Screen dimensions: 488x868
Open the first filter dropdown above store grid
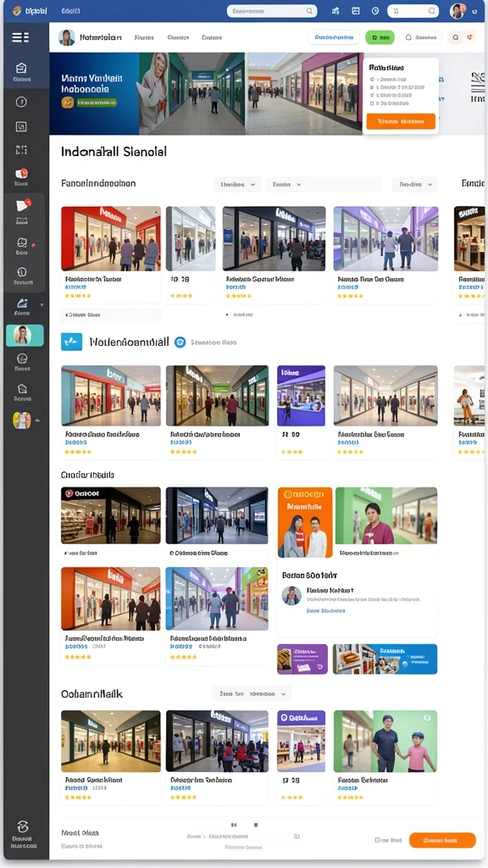pyautogui.click(x=238, y=184)
